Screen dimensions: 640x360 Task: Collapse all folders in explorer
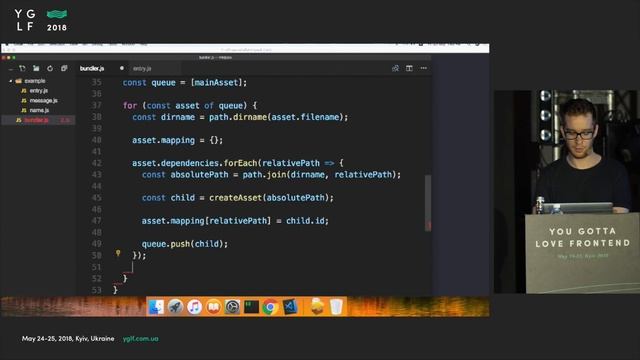[x=64, y=69]
